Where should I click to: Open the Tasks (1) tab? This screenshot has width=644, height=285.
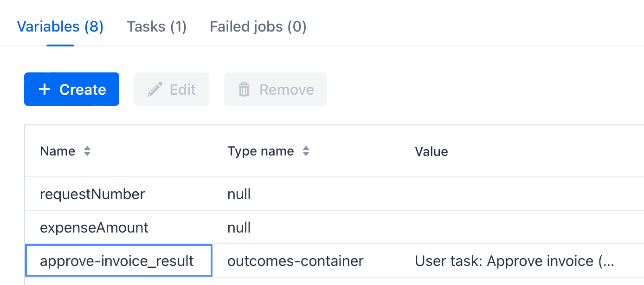tap(157, 27)
